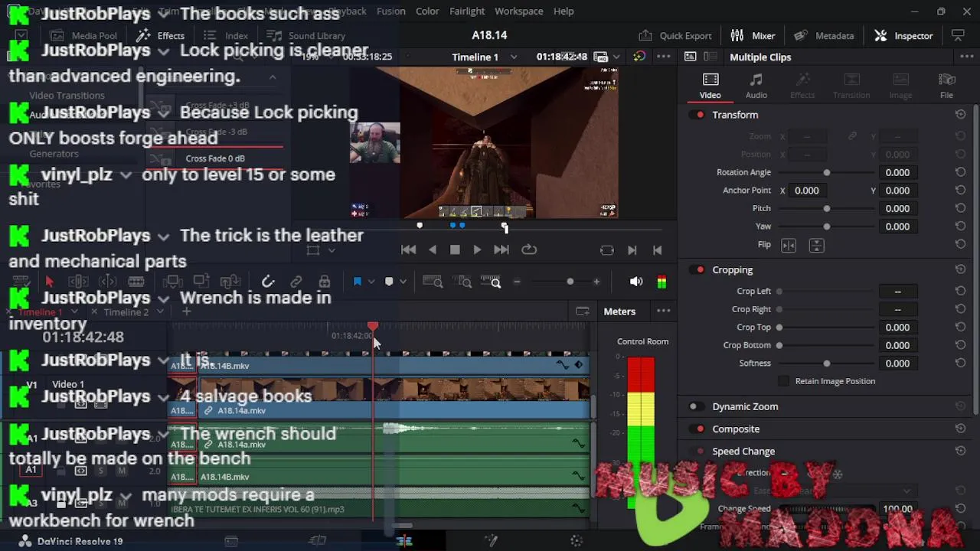Open the Index panel

coord(227,36)
